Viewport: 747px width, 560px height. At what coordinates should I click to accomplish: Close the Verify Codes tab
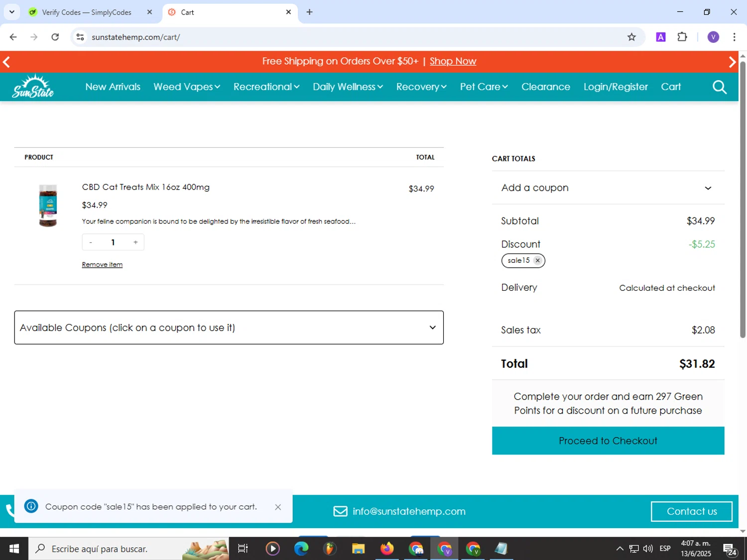point(149,12)
